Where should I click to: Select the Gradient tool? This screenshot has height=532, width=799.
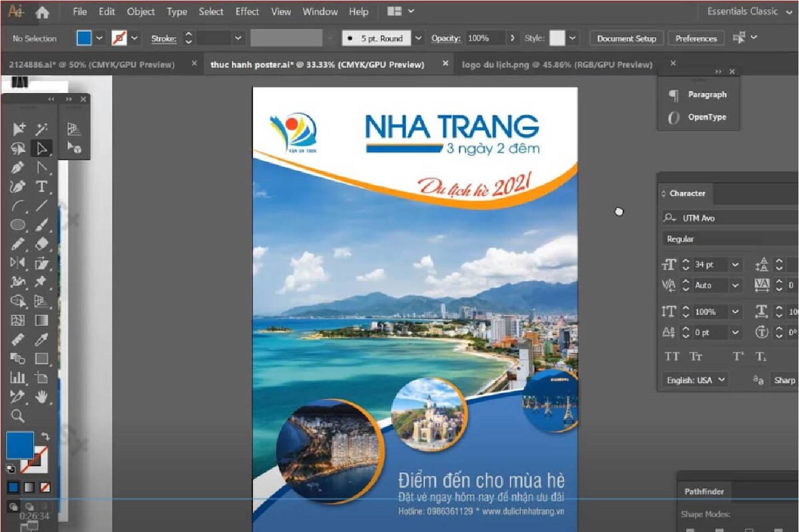point(42,320)
